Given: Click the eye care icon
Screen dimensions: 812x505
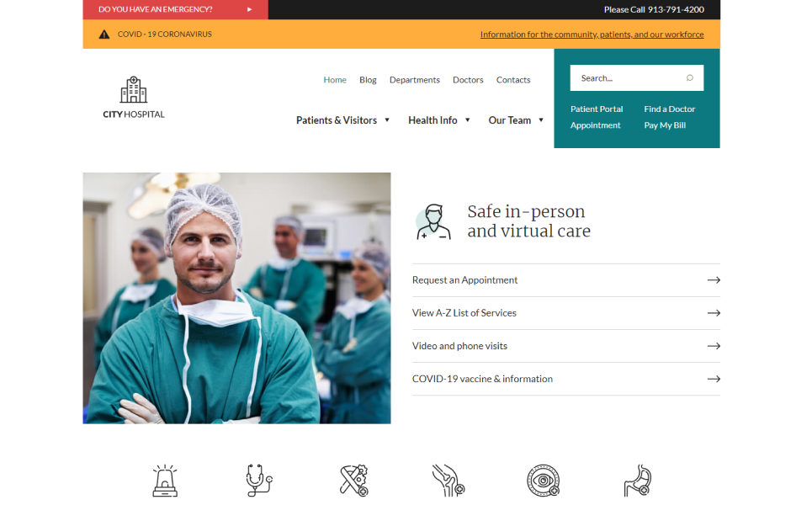Looking at the screenshot, I should coord(543,481).
